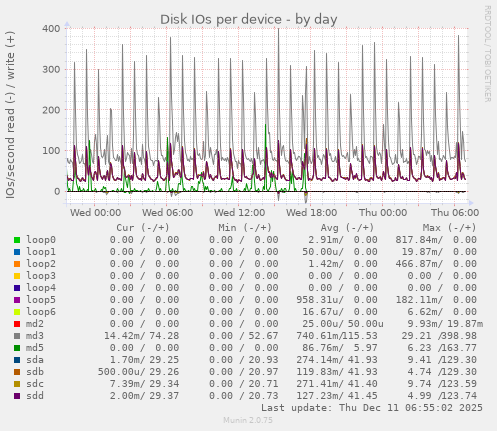Image resolution: width=497 pixels, height=431 pixels.
Task: Click the 'loop5' legend label
Action: pyautogui.click(x=41, y=300)
